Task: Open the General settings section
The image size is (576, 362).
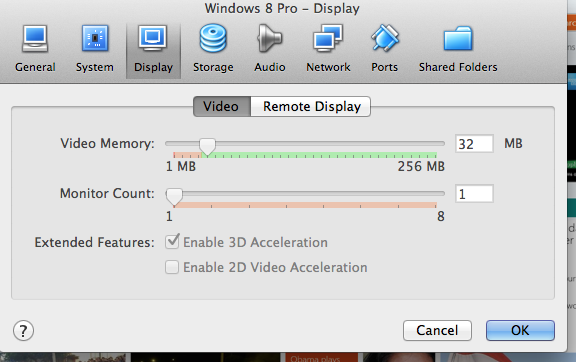Action: tap(35, 49)
